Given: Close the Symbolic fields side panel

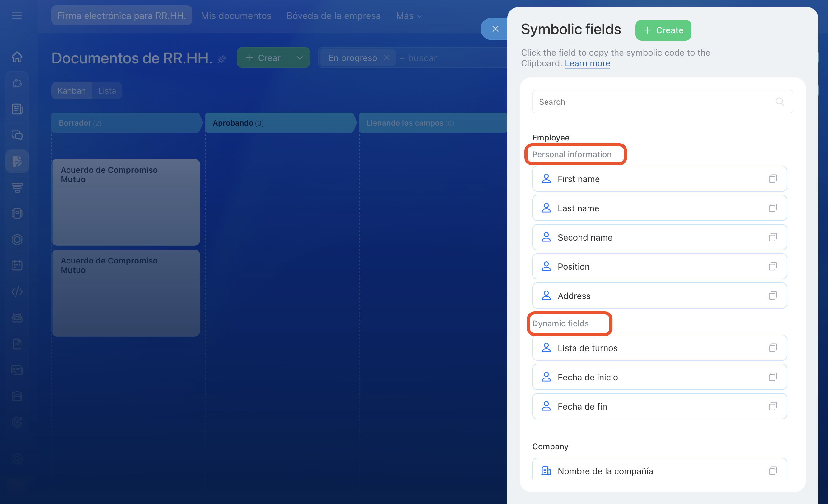Looking at the screenshot, I should coord(495,29).
